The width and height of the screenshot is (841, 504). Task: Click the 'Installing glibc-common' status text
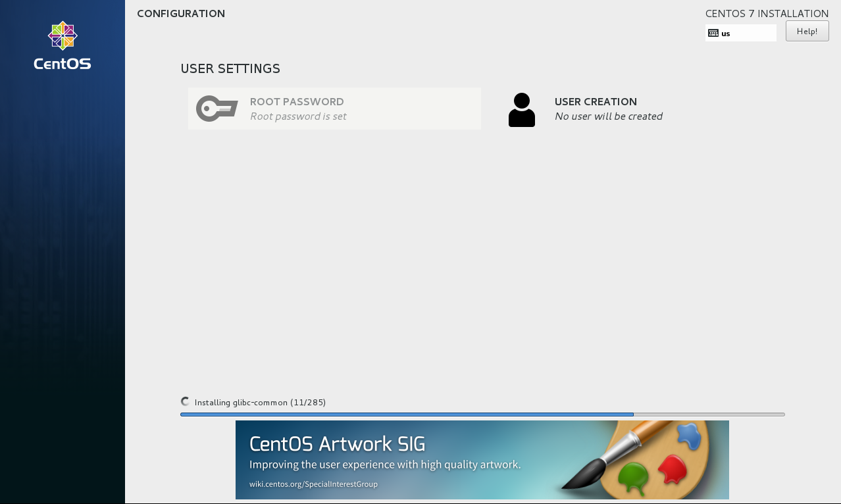point(260,402)
